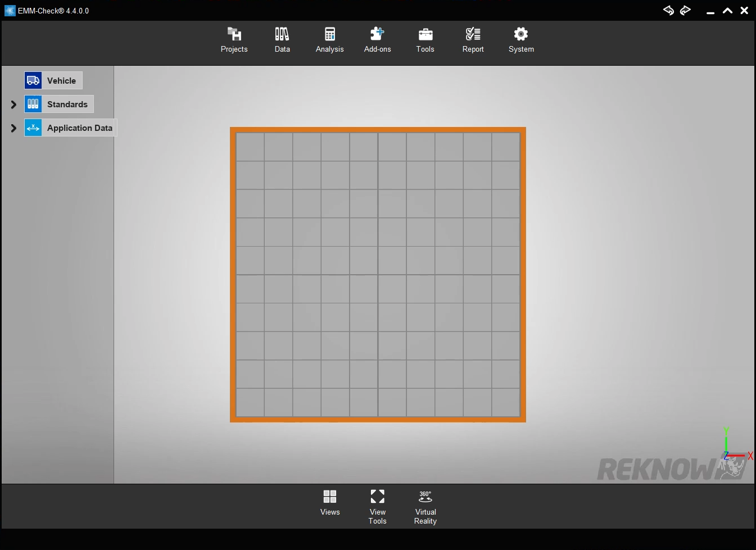Click the Projects label in top menu

pos(234,49)
